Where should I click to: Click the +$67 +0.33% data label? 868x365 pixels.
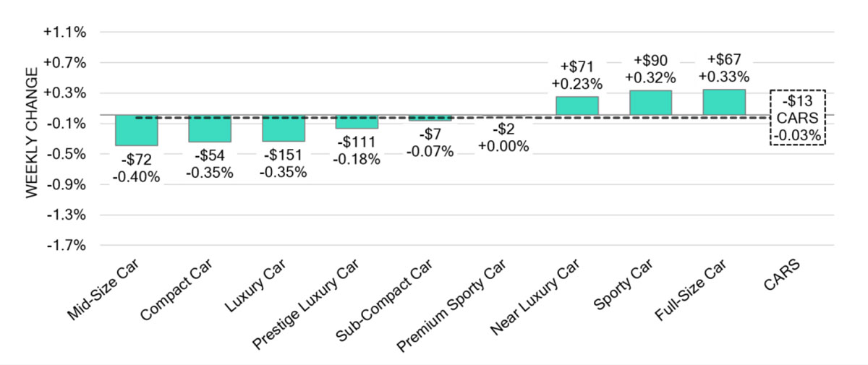723,68
